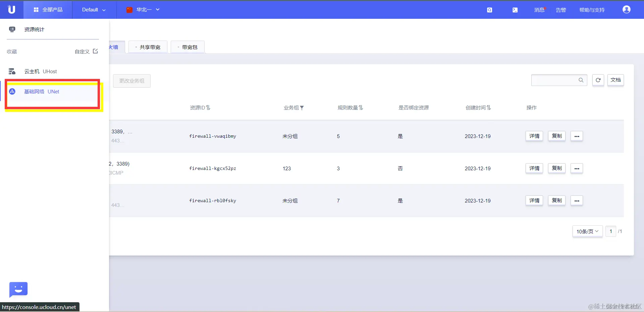Click the UCloud logo icon
Viewport: 644px width, 312px height.
tap(11, 9)
